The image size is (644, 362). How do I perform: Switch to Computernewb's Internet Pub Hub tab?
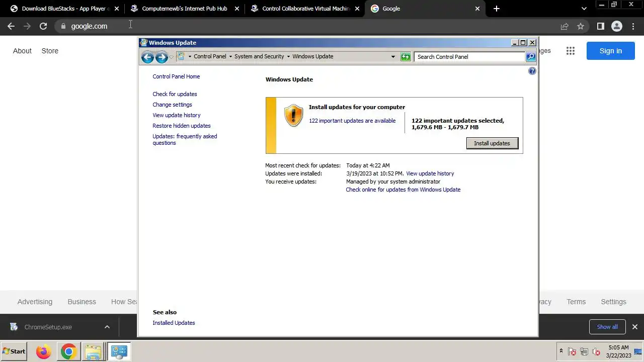(184, 9)
